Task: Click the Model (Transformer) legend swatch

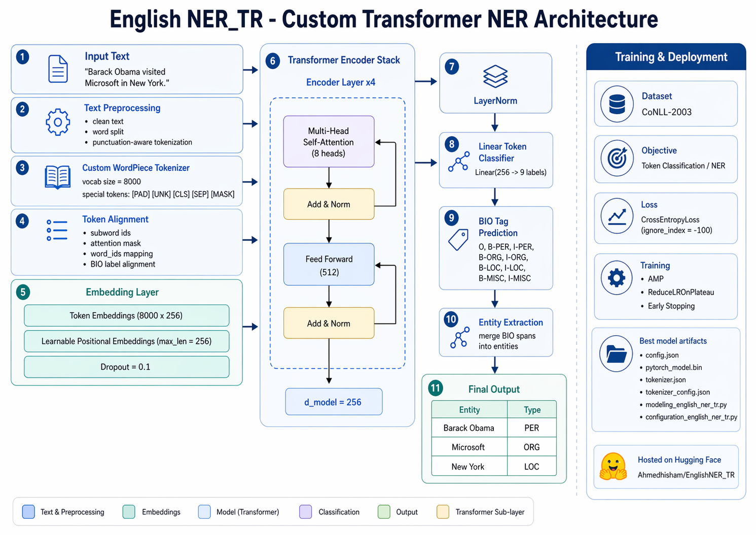Action: point(204,512)
